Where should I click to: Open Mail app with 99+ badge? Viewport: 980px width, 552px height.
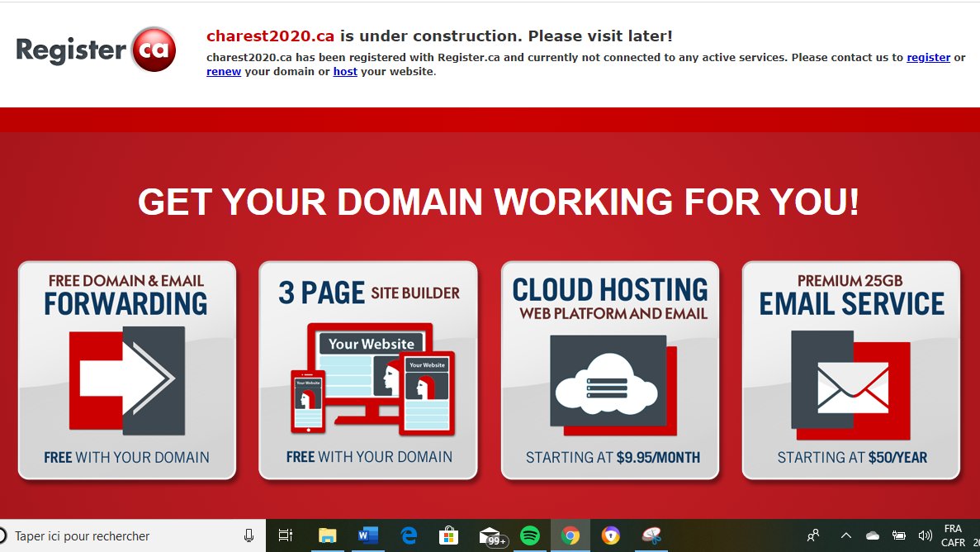(493, 537)
